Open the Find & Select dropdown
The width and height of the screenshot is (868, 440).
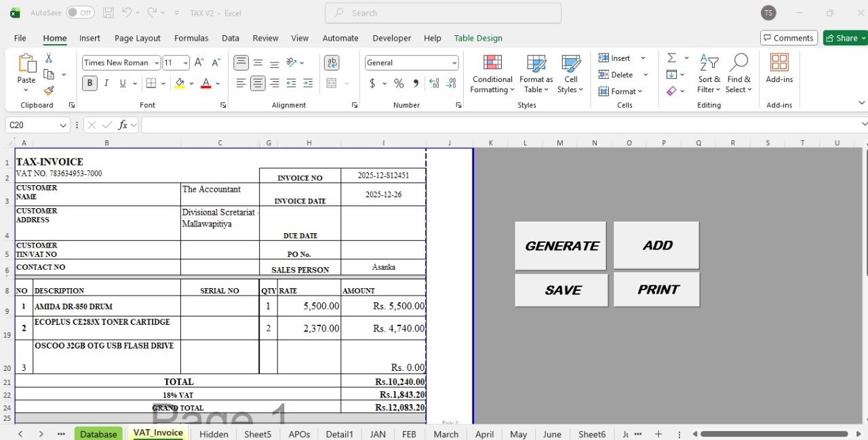point(738,74)
